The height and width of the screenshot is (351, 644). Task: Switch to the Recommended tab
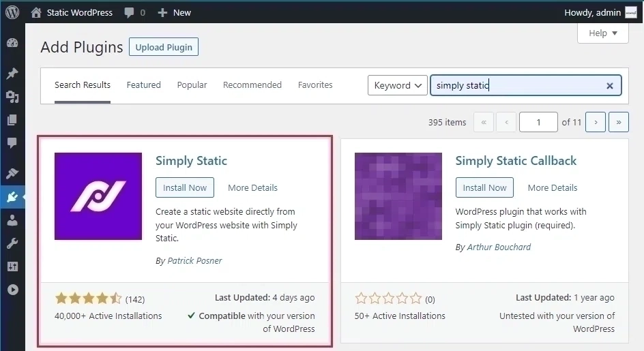(x=252, y=85)
